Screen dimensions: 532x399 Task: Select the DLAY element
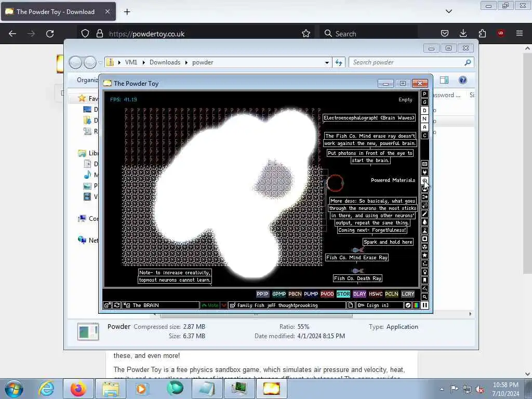(360, 294)
